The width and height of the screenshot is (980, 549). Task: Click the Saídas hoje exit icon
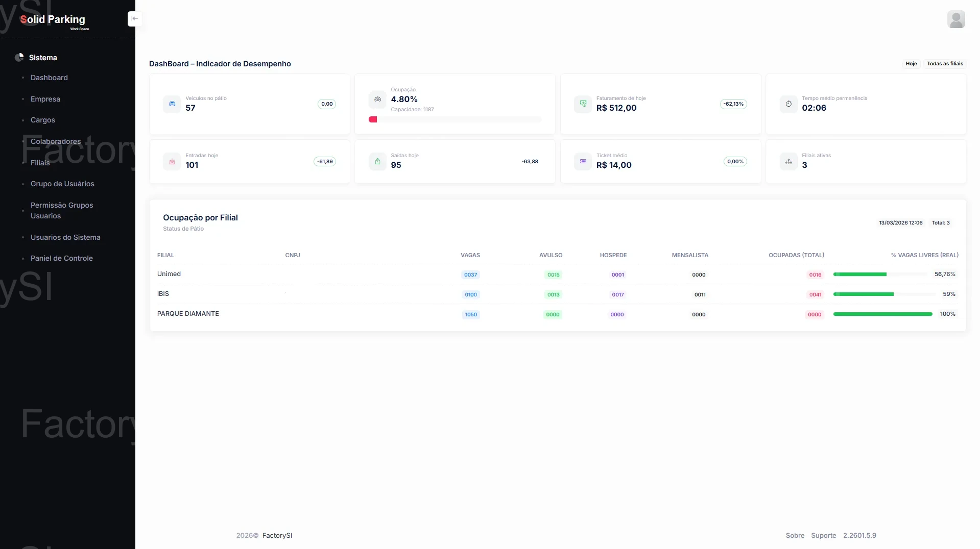[377, 161]
